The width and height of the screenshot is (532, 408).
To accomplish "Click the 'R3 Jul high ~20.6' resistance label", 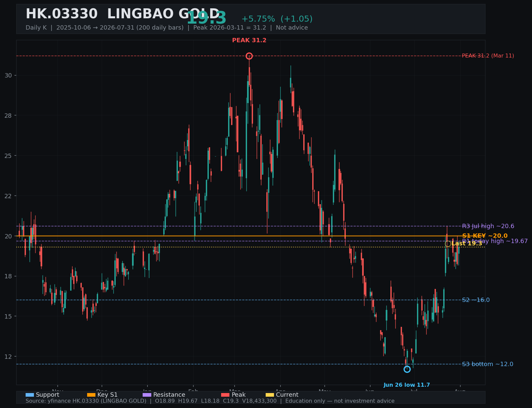I will 488,226.
